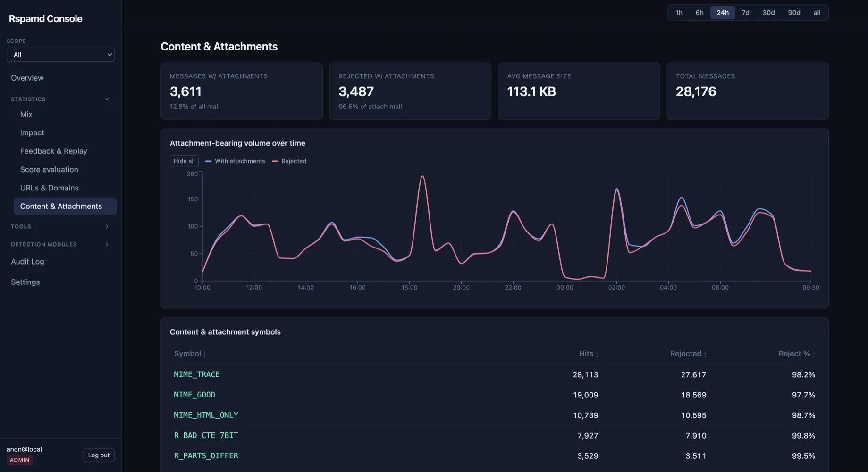Image resolution: width=868 pixels, height=472 pixels.
Task: Expand the Detection Modules section chevron
Action: [x=107, y=245]
